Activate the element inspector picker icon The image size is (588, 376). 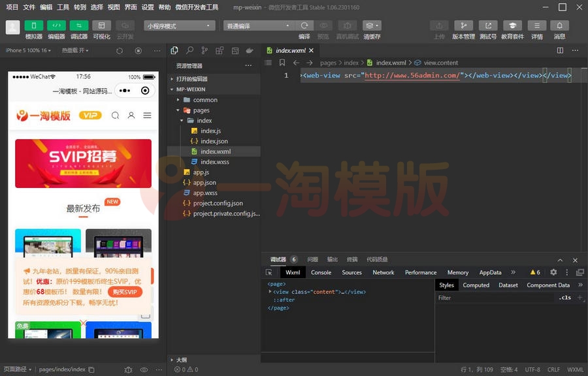tap(269, 272)
